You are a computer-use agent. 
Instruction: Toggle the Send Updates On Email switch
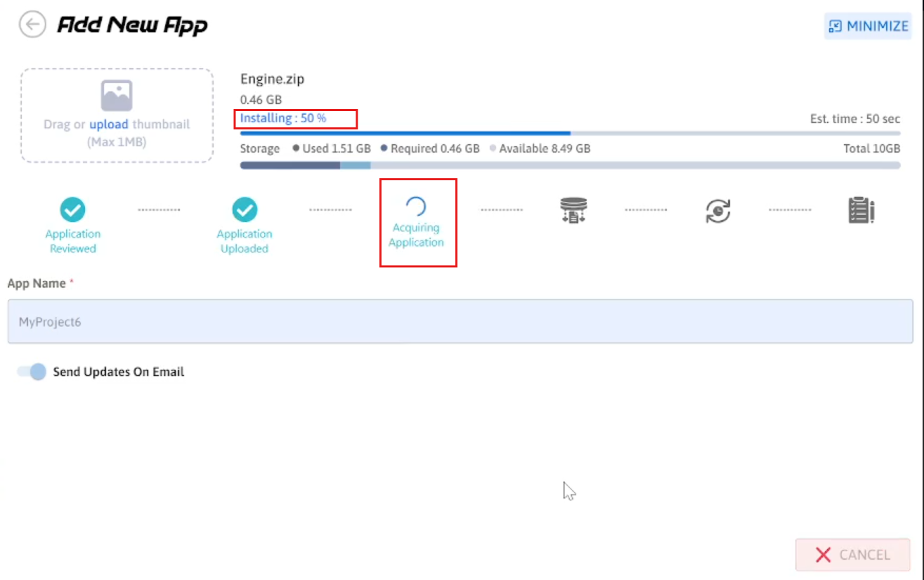[x=32, y=372]
